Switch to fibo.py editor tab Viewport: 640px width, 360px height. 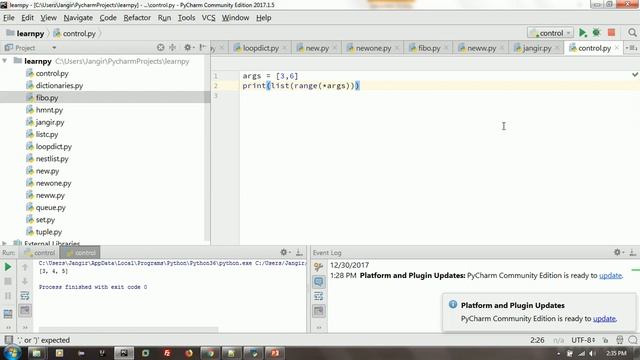pos(429,48)
